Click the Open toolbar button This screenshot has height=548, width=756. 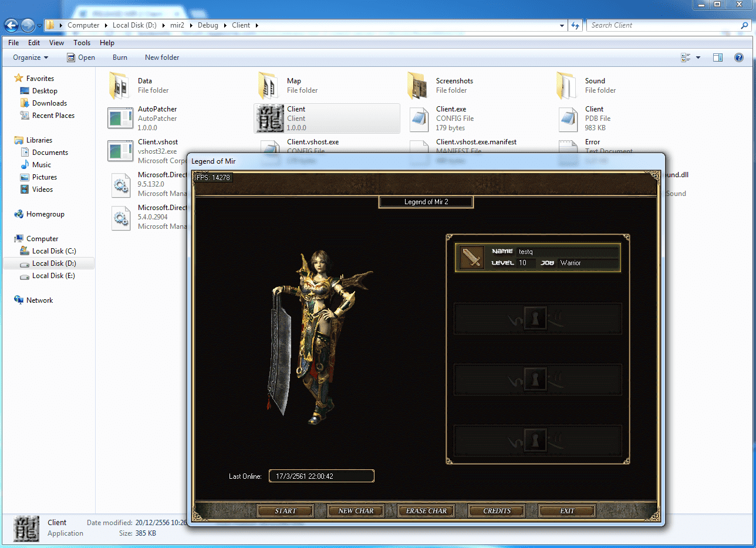[81, 57]
